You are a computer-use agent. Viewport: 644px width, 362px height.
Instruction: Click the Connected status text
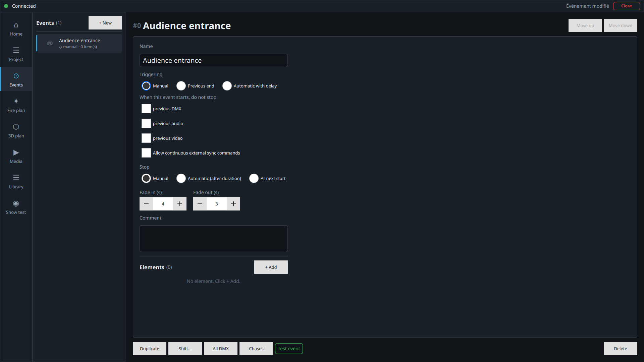click(24, 6)
